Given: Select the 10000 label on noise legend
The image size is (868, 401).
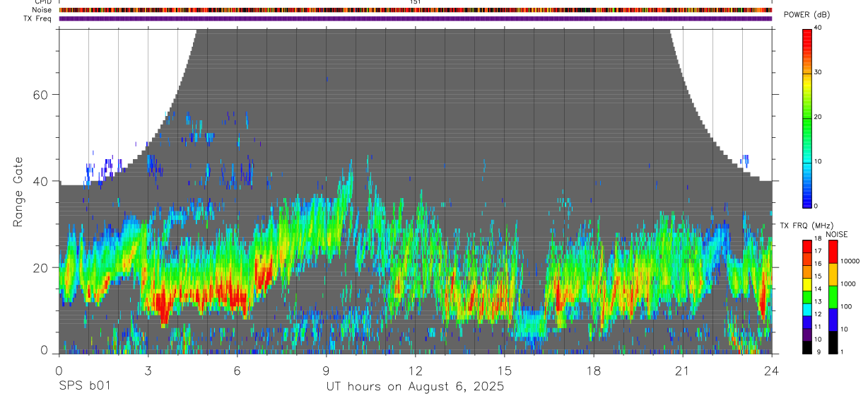Looking at the screenshot, I should coord(848,261).
